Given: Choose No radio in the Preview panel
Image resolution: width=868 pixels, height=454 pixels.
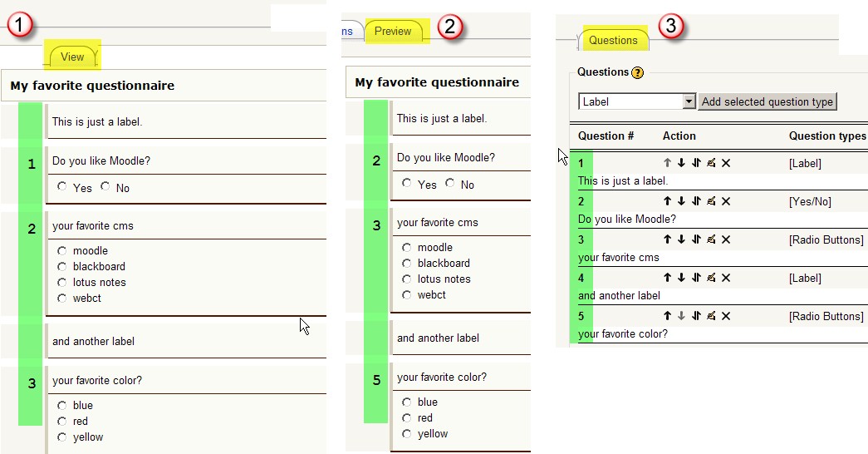Looking at the screenshot, I should (x=450, y=183).
